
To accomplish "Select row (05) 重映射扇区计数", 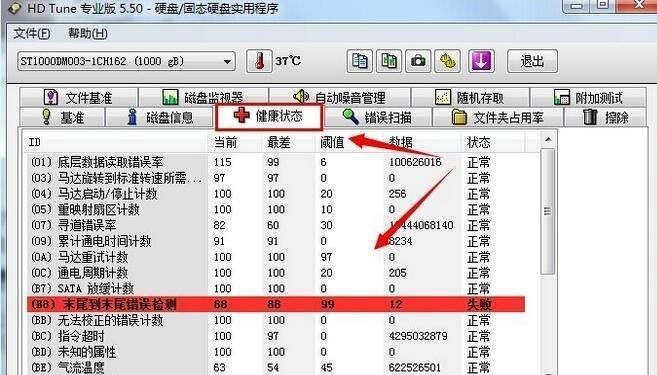I will coord(276,209).
